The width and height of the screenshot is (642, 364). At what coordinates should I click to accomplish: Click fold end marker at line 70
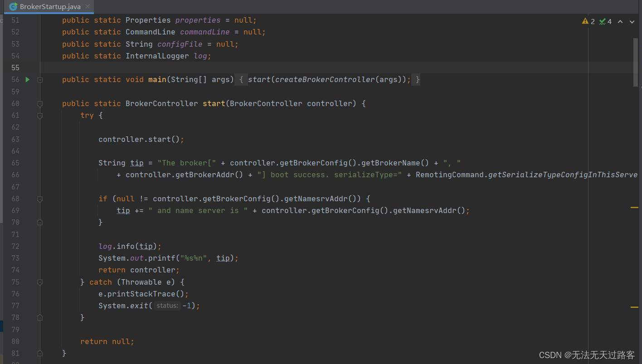40,222
